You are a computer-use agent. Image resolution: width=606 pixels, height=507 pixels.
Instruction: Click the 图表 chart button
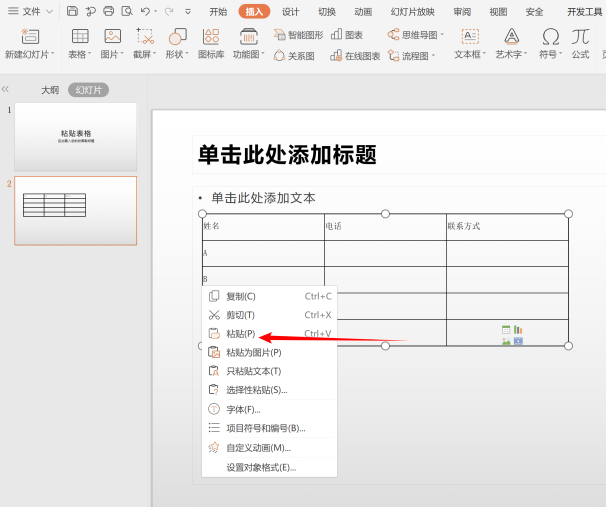pyautogui.click(x=347, y=35)
